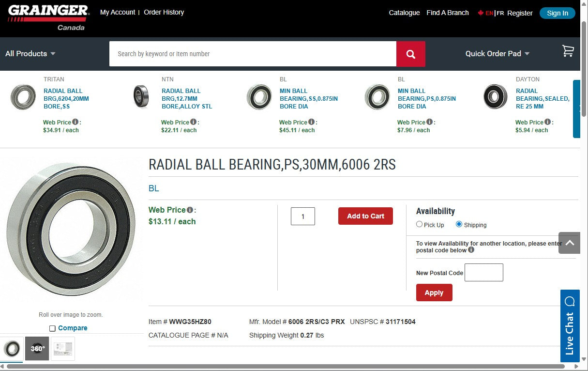
Task: Click the $7.96 bearing carousel thumbnail
Action: [x=377, y=97]
